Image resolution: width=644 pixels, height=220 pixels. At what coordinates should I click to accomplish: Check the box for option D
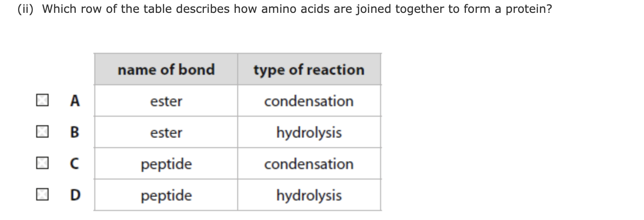click(x=42, y=195)
